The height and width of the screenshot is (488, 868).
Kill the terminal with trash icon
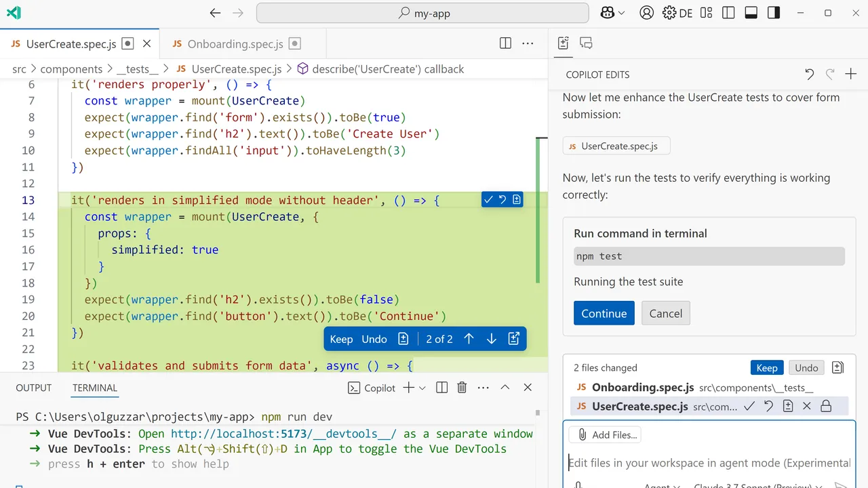(x=462, y=388)
